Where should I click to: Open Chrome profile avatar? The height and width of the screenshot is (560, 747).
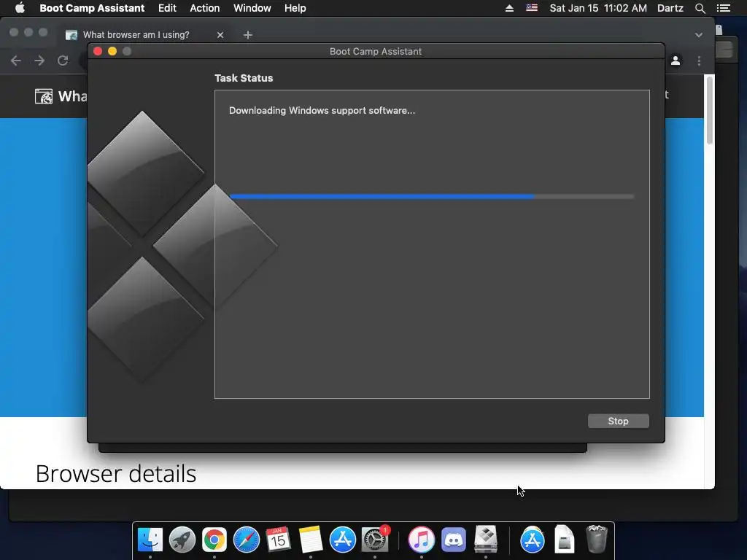click(676, 61)
